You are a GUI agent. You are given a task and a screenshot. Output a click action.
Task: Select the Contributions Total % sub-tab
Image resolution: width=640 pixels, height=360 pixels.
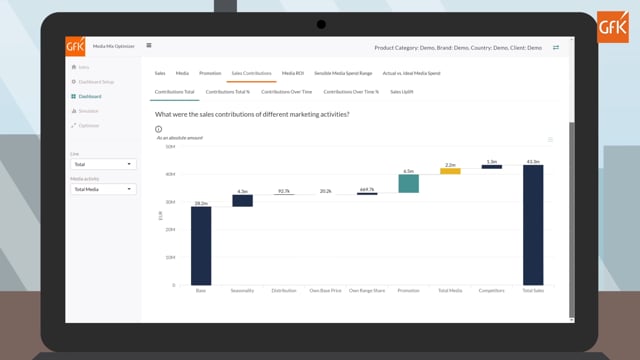point(228,92)
